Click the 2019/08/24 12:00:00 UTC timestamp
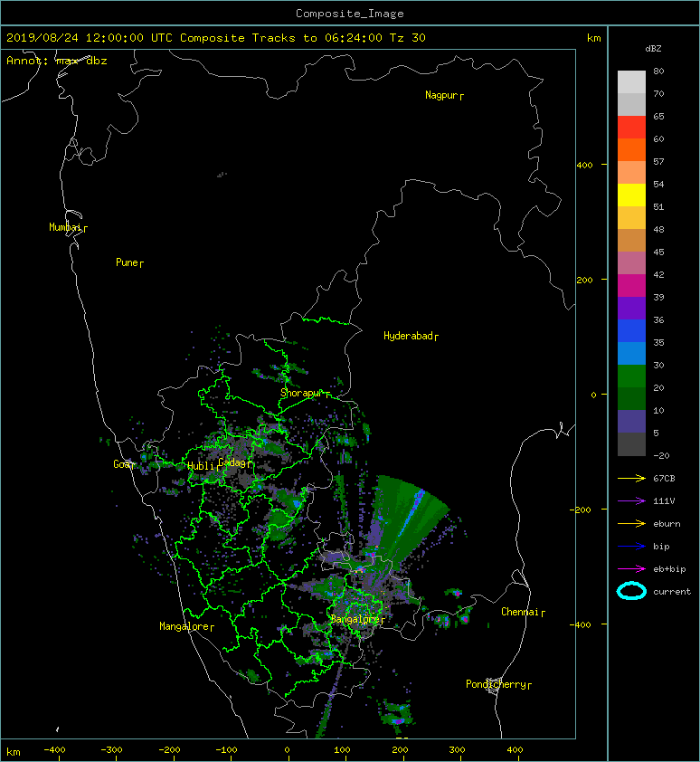The width and height of the screenshot is (700, 762). pyautogui.click(x=89, y=38)
